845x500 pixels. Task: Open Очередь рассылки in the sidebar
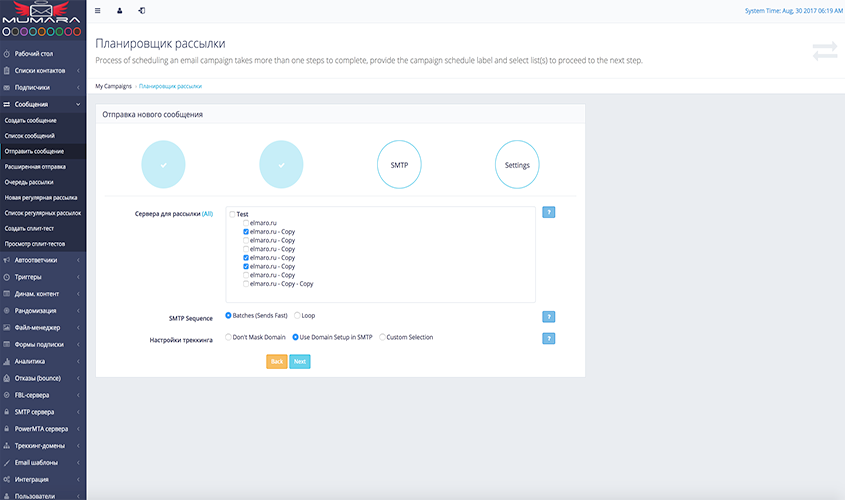[x=29, y=182]
